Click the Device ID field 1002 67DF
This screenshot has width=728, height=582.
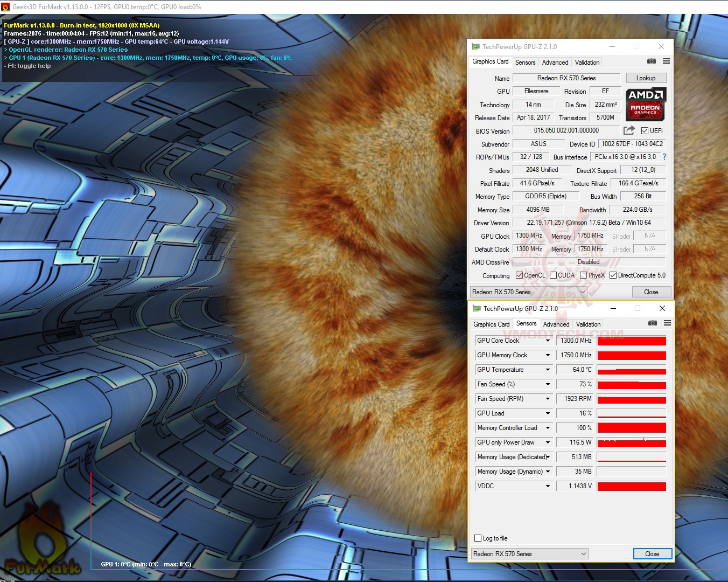[632, 144]
